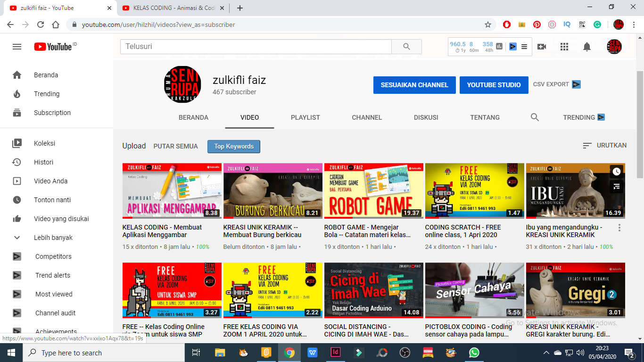644x362 pixels.
Task: Open InDesign from the taskbar
Action: [x=336, y=353]
